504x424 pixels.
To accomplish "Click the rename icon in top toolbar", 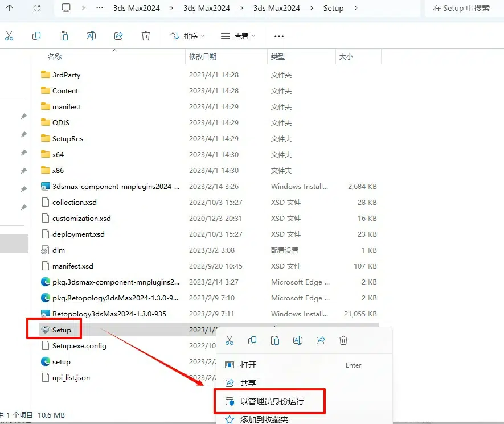I will 91,36.
